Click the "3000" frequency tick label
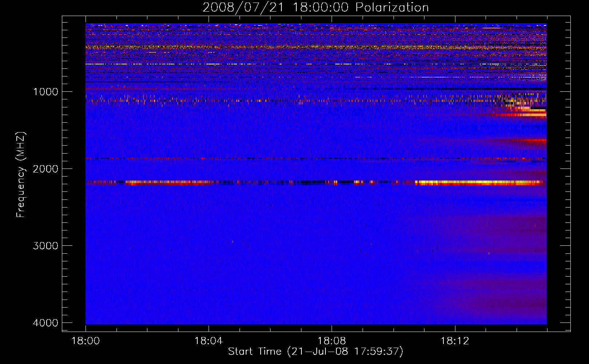The width and height of the screenshot is (589, 364). tap(46, 246)
